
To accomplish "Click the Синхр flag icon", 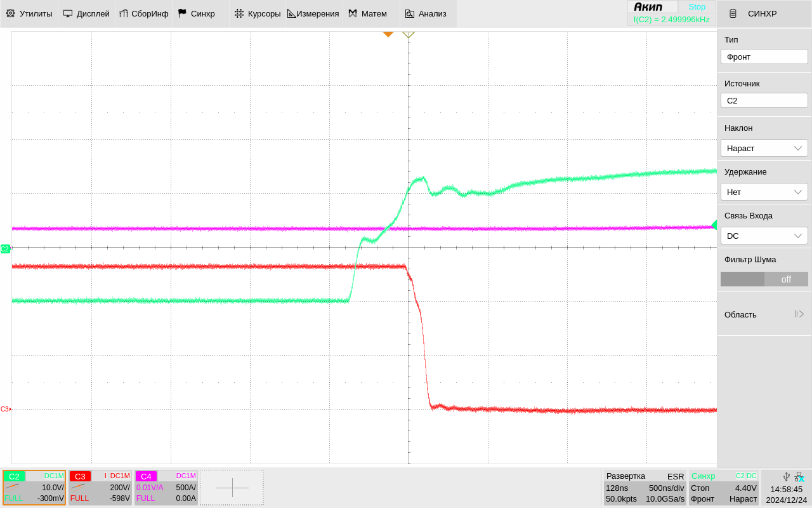I will tap(182, 13).
